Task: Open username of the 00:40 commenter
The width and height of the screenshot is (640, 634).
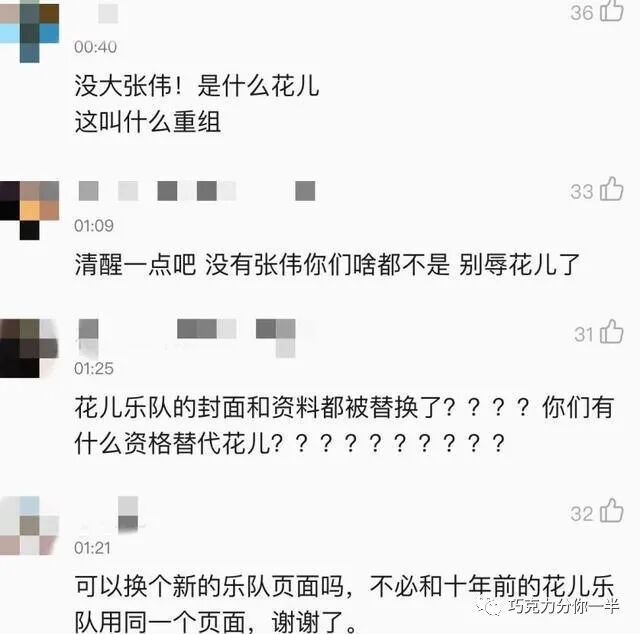Action: tap(108, 13)
